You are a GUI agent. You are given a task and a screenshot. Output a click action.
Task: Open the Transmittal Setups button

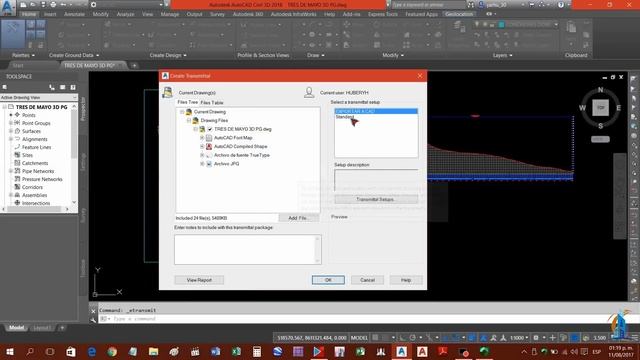tap(376, 200)
